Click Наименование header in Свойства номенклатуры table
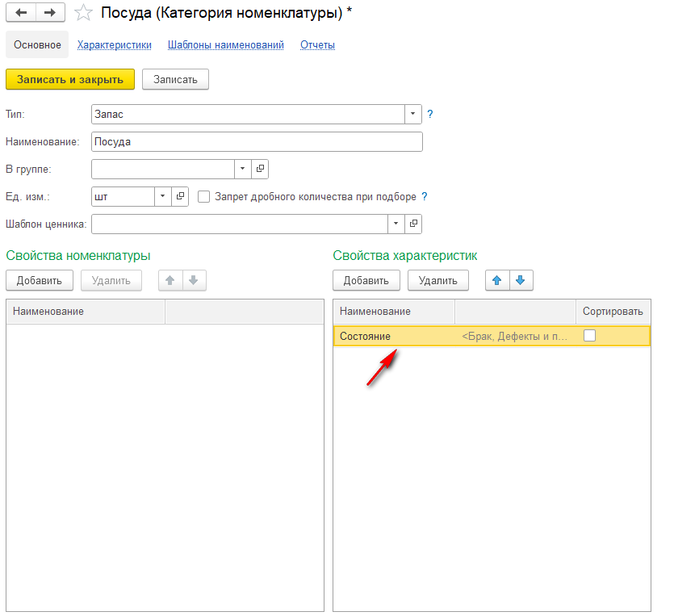 pos(86,311)
